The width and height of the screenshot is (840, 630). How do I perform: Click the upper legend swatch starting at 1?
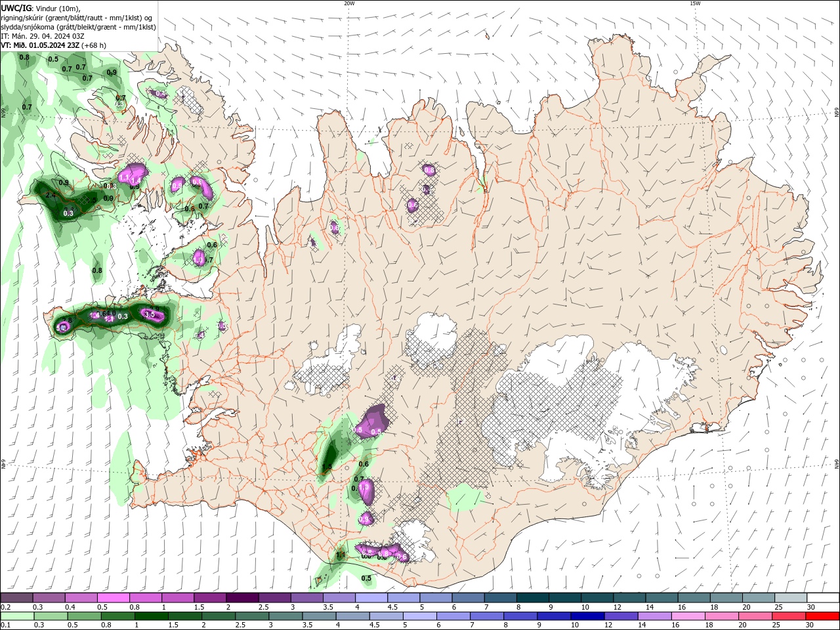pyautogui.click(x=177, y=598)
